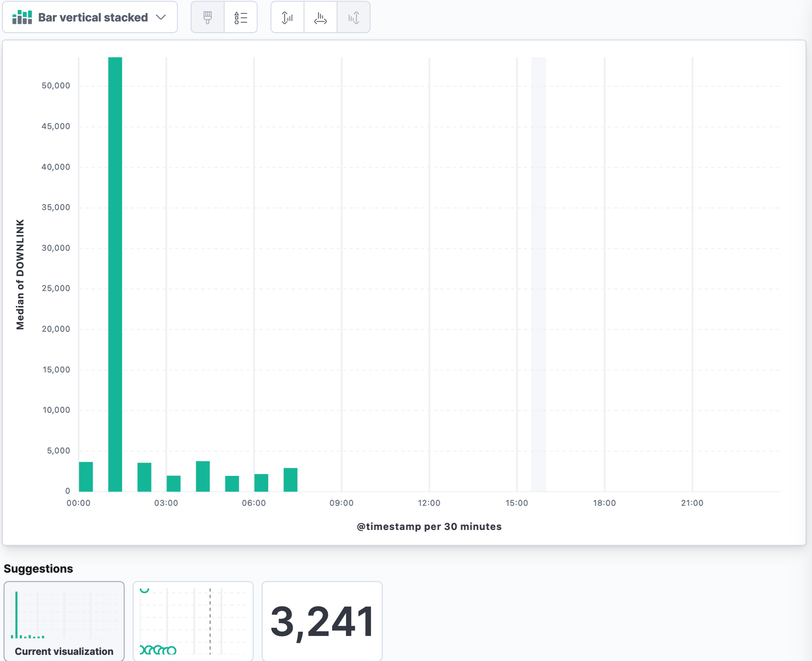812x661 pixels.
Task: Click the @timestamp per 30 minutes axis title
Action: pyautogui.click(x=429, y=527)
